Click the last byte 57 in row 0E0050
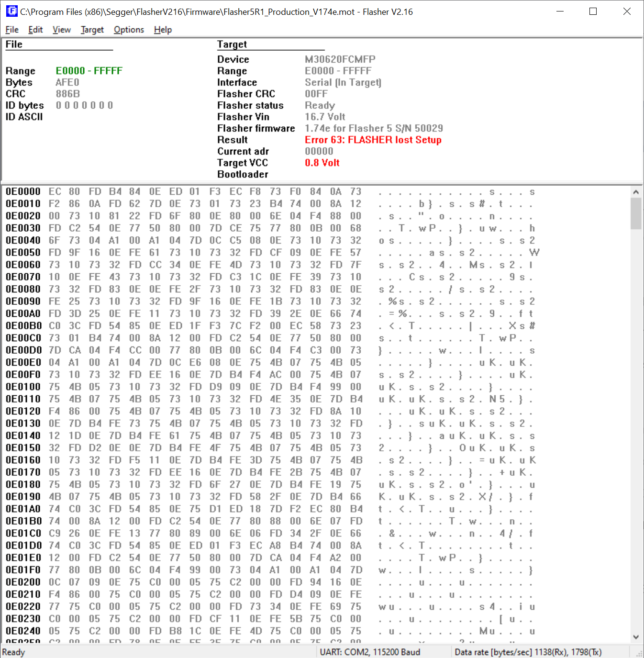 [x=355, y=253]
